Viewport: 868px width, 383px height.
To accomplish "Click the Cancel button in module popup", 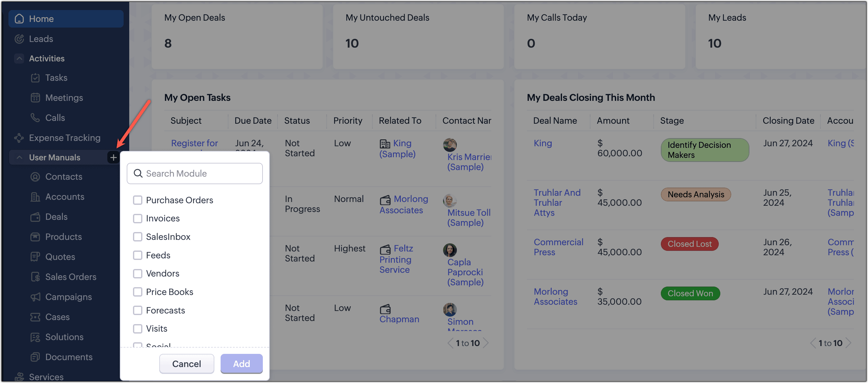I will [x=186, y=364].
